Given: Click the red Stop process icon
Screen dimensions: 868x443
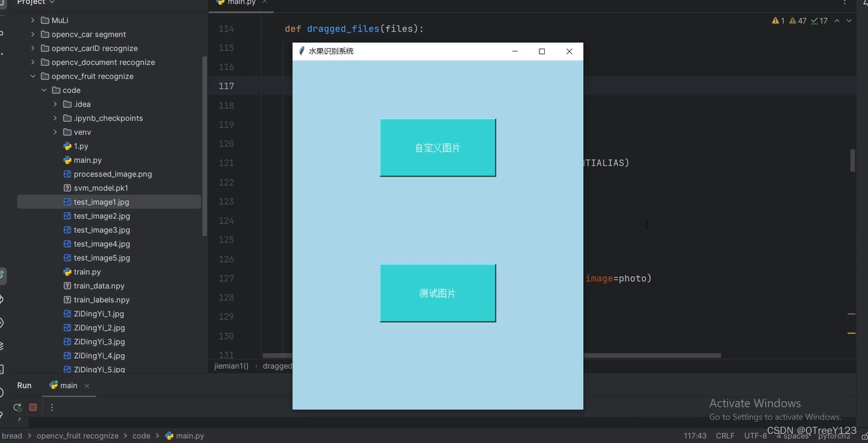Looking at the screenshot, I should click(x=33, y=408).
